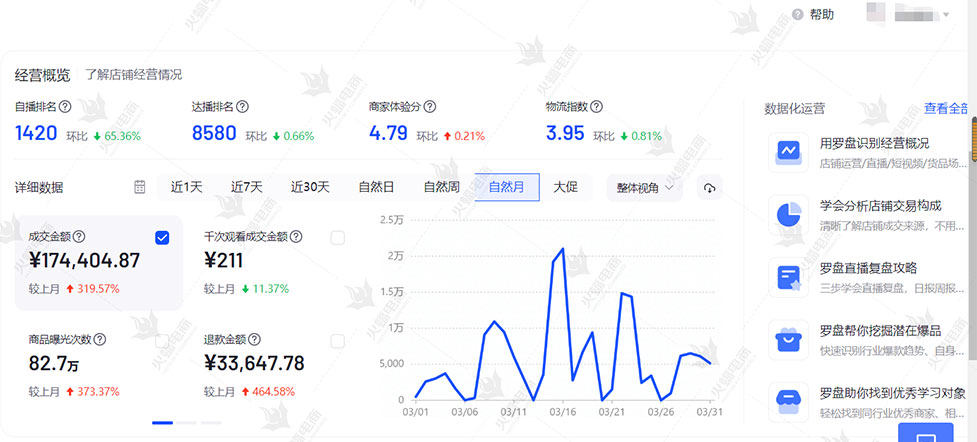Viewport: 977px width, 442px height.
Task: Show info tooltip for 物流指数
Action: pyautogui.click(x=596, y=107)
